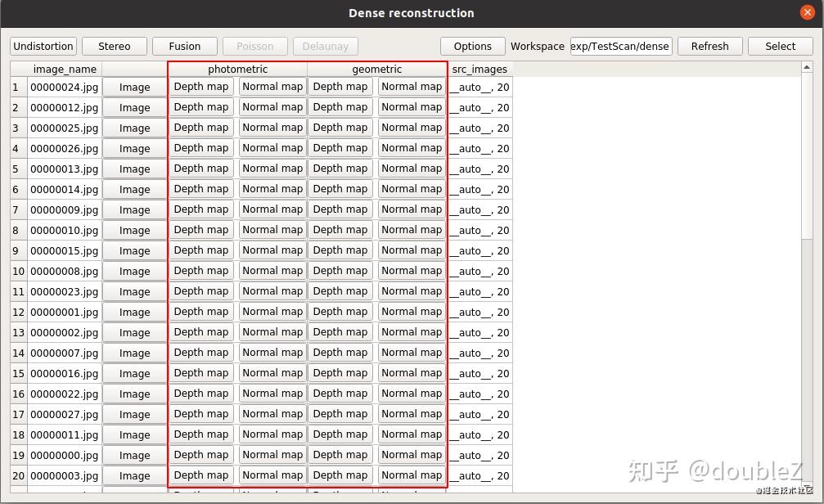Screen dimensions: 824x504
Task: View the photometric Normal map of 00000027.jpg
Action: pos(272,414)
